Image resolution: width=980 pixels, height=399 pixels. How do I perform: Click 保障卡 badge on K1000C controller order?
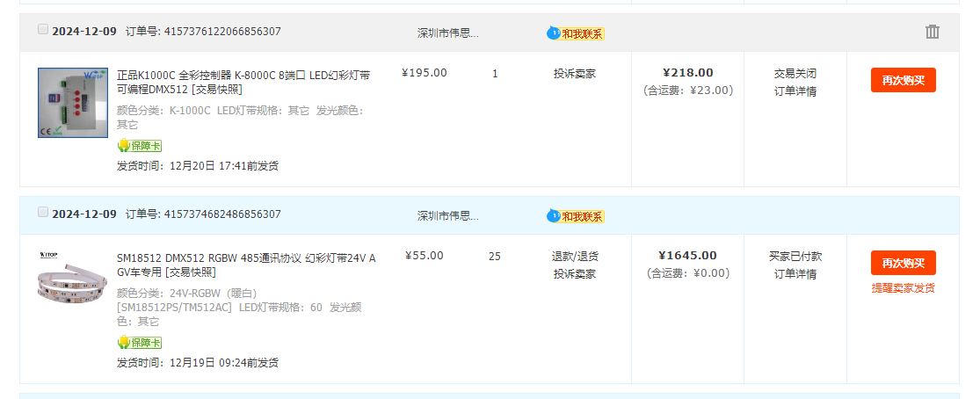pos(140,146)
